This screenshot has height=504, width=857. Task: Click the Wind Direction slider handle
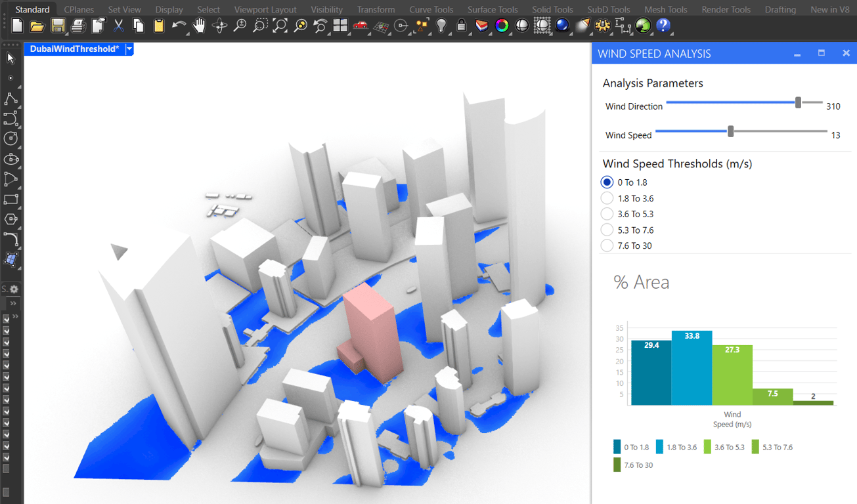(798, 102)
